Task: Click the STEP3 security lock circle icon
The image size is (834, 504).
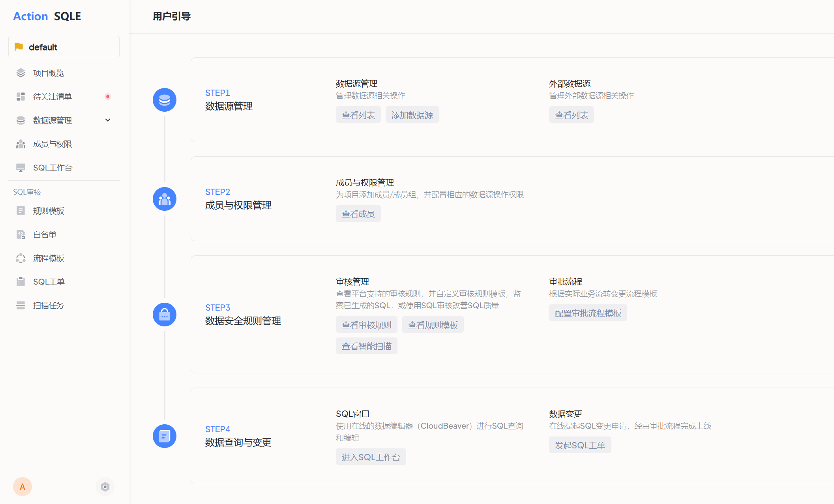Action: click(x=164, y=315)
